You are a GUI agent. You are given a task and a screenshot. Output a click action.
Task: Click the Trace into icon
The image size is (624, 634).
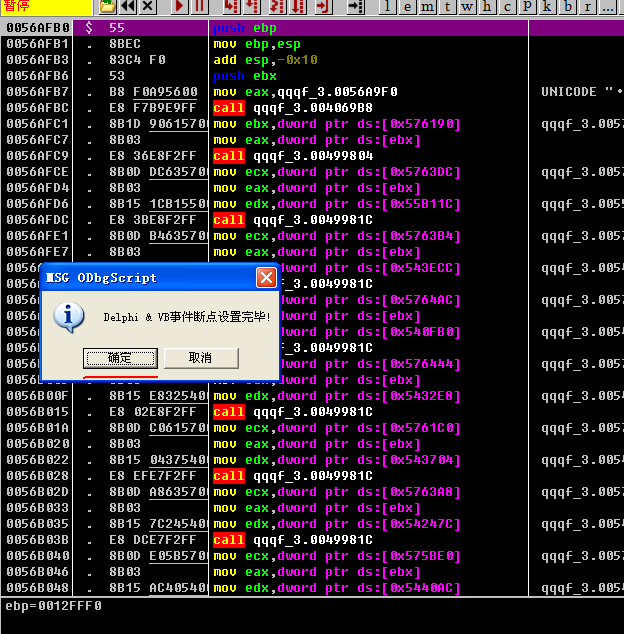coord(278,6)
